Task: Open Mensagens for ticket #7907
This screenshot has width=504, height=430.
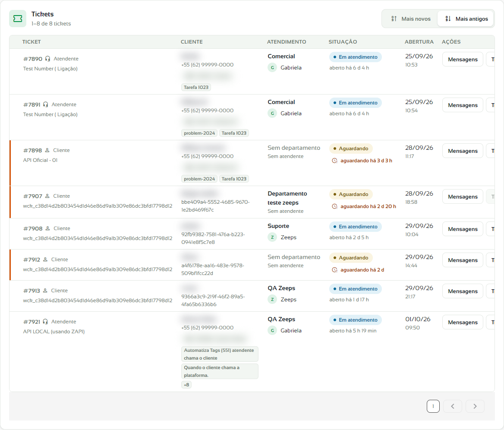Action: click(463, 196)
